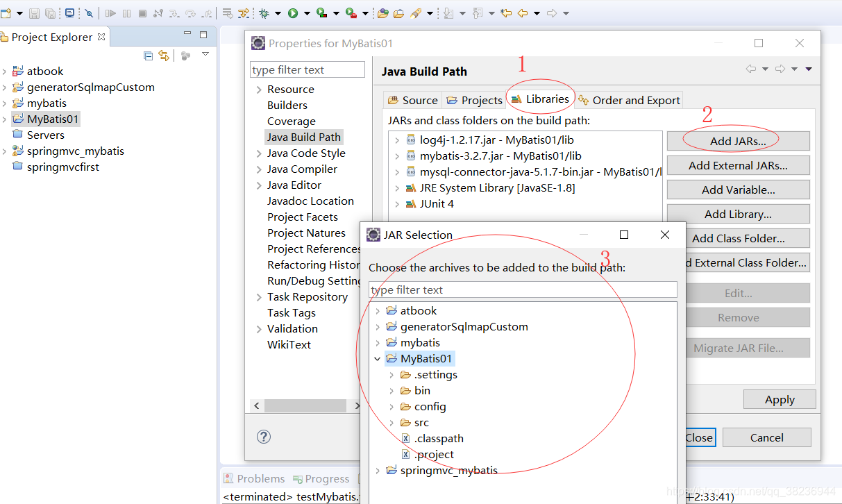Viewport: 842px width, 504px height.
Task: Open the Search icon dropdown arrow
Action: (x=430, y=14)
